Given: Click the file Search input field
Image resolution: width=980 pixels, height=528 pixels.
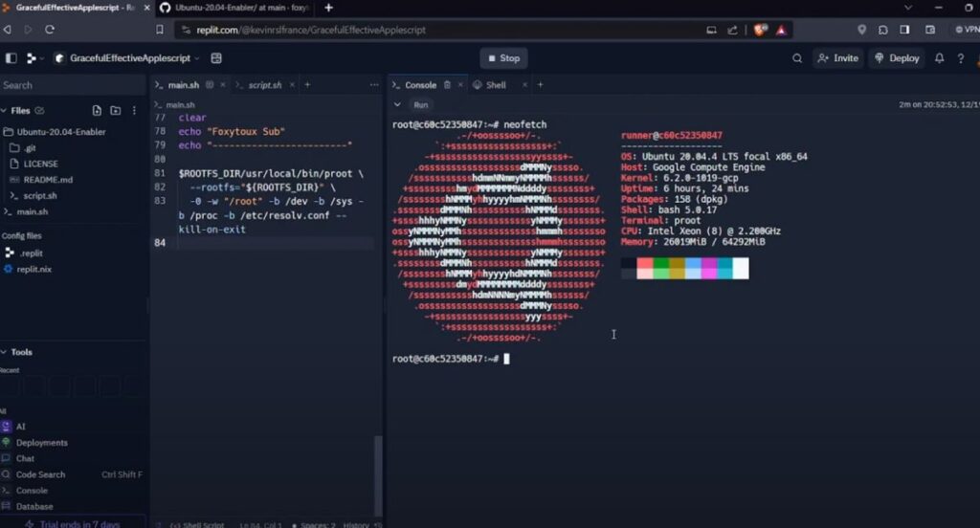Looking at the screenshot, I should (73, 85).
